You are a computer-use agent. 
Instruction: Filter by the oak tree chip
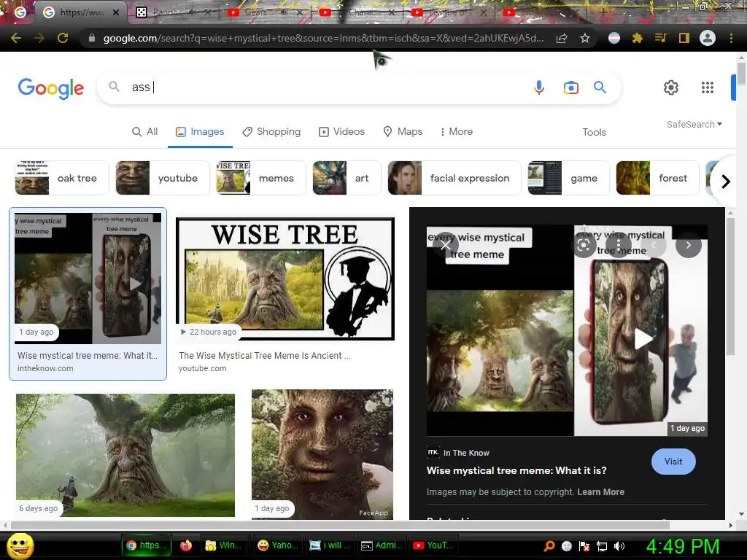(62, 178)
